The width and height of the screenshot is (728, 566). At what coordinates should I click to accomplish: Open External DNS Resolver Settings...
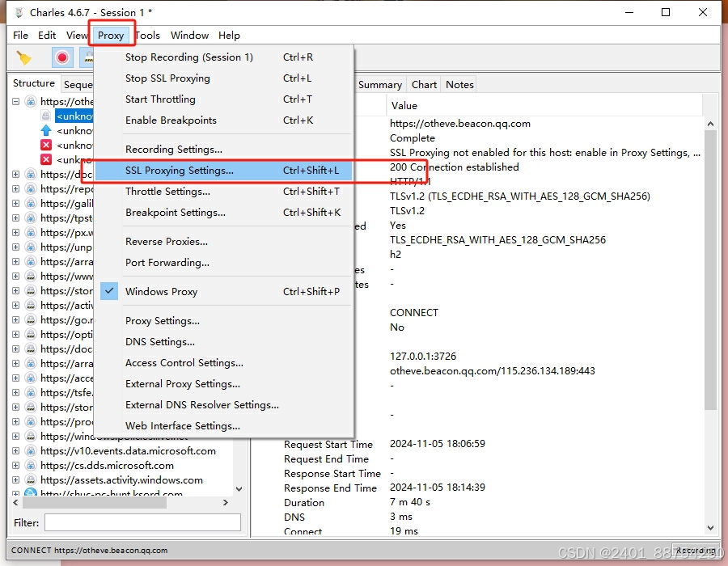coord(223,404)
